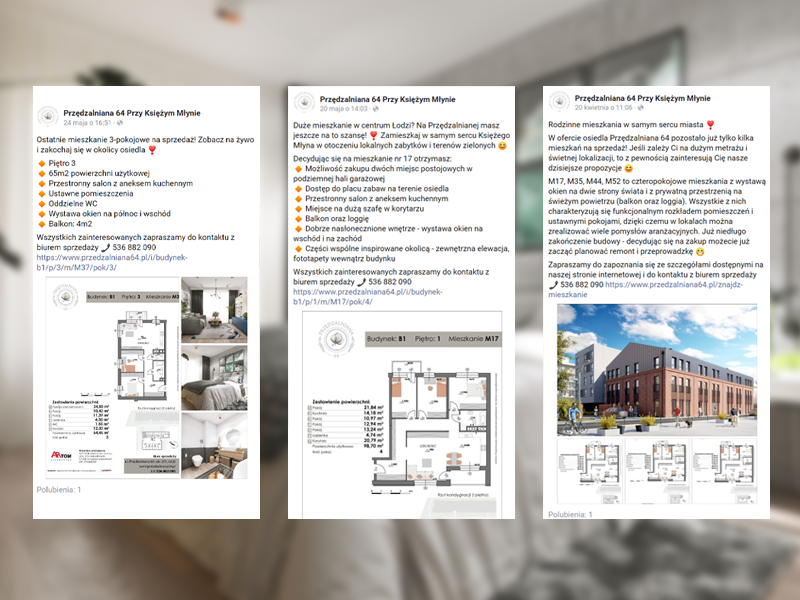800x600 pixels.
Task: Click the page avatar on the 24 maja post
Action: [x=48, y=117]
